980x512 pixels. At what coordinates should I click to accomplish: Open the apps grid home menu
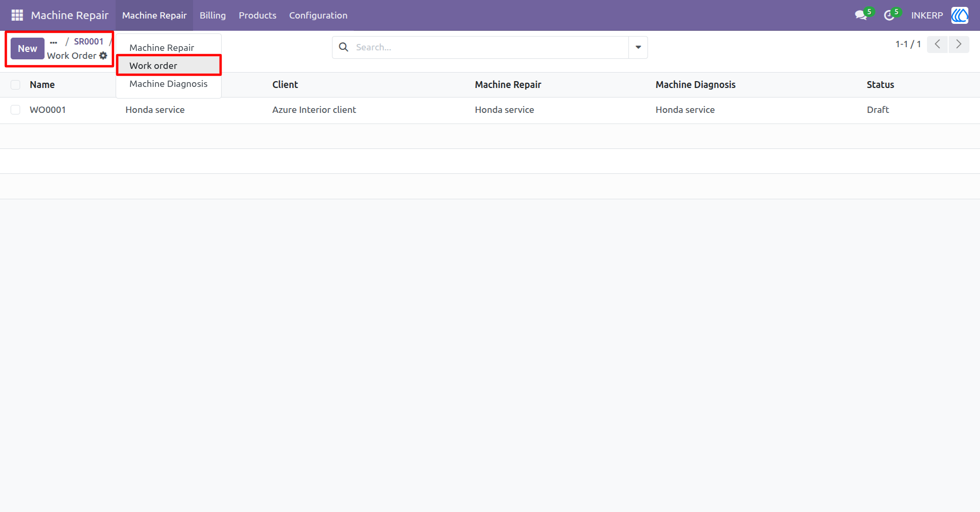17,15
